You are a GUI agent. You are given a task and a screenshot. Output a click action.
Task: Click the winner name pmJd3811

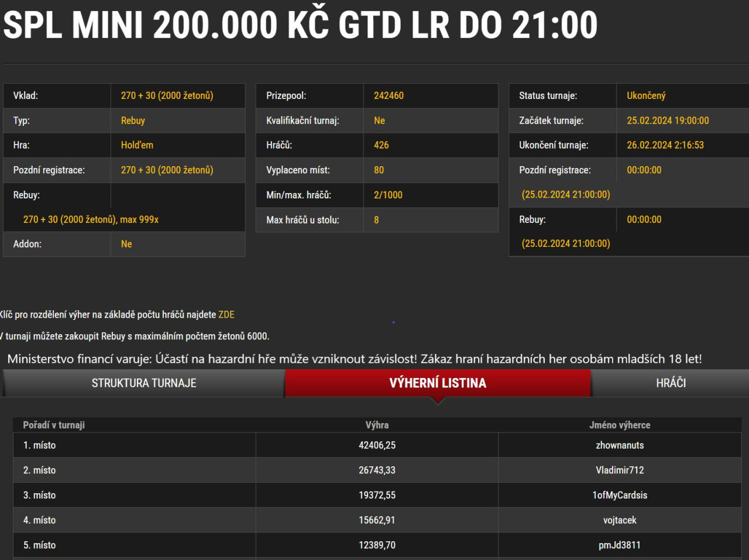[620, 545]
